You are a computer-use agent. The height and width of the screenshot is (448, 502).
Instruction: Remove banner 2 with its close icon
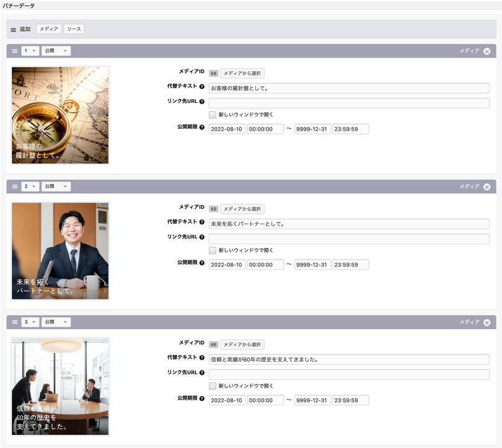point(487,187)
